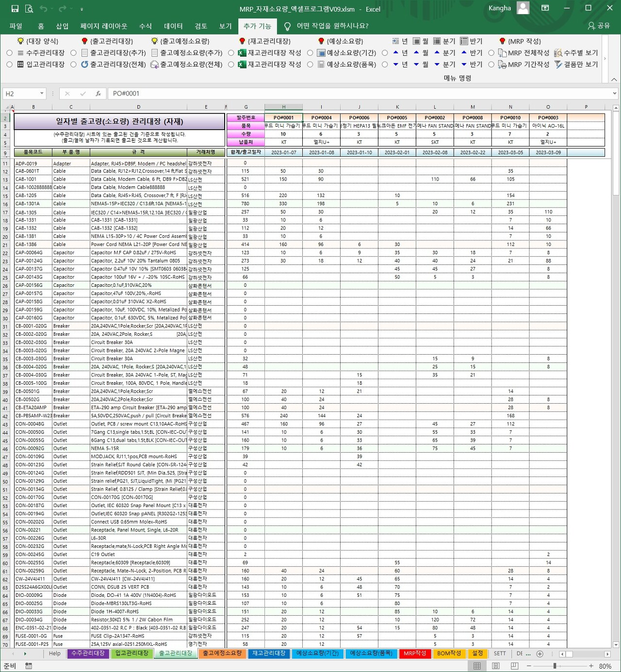Image resolution: width=621 pixels, height=672 pixels.
Task: Click the 입고관리대장 grid icon in the ribbon
Action: pos(20,64)
